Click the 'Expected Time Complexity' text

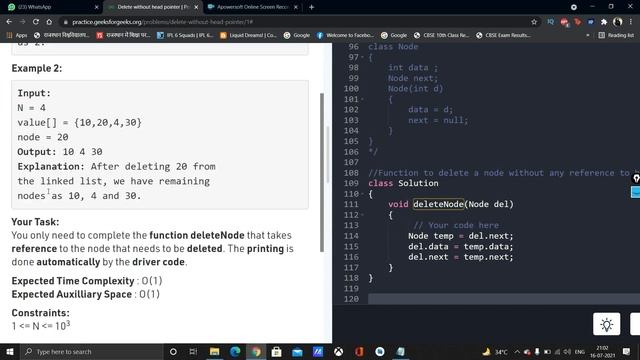point(73,281)
